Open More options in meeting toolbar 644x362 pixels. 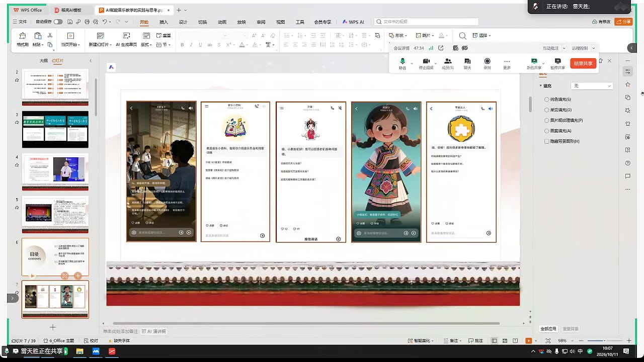507,63
